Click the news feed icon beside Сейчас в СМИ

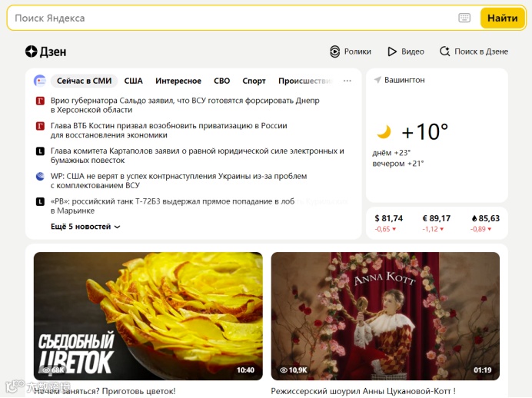(x=40, y=81)
